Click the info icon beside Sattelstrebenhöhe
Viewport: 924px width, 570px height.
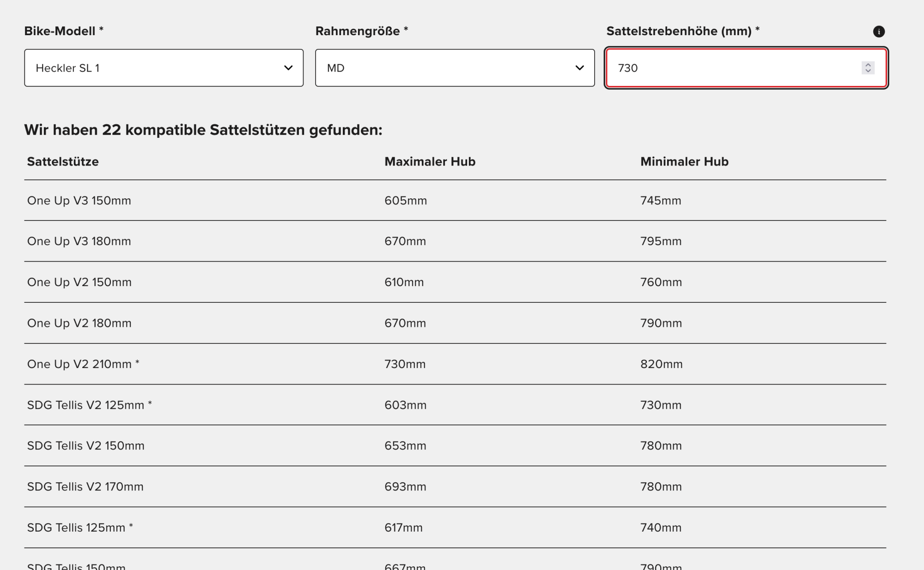coord(879,31)
